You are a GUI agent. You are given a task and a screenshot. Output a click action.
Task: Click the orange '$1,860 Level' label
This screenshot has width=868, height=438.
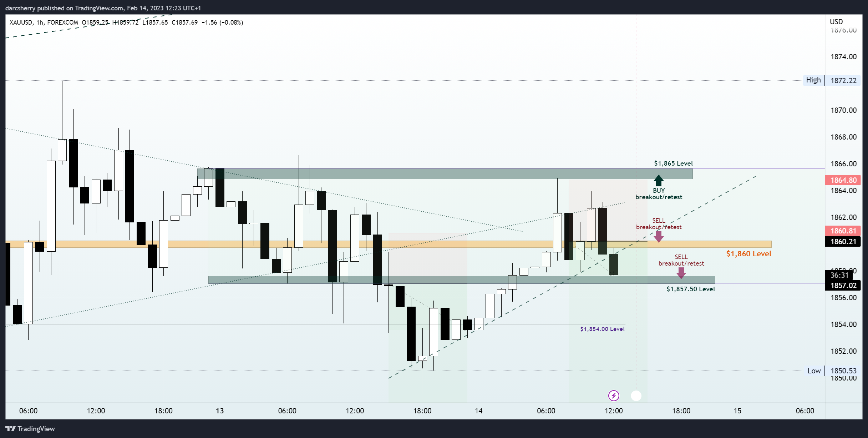[748, 254]
